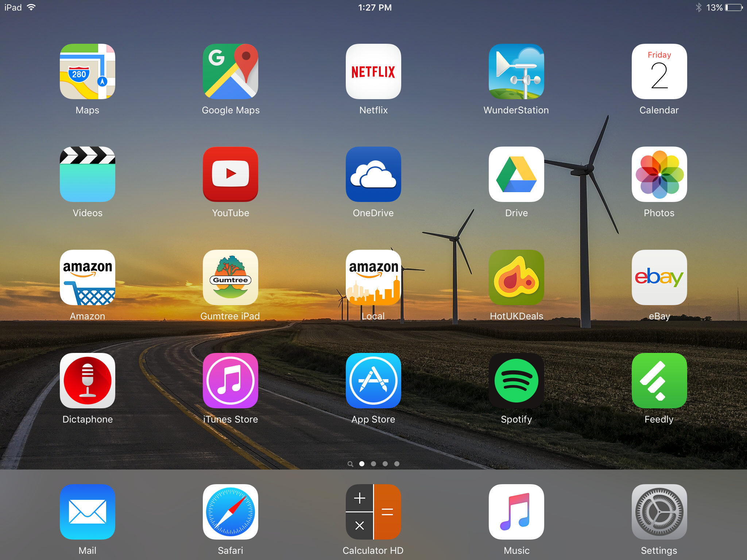The height and width of the screenshot is (560, 747).
Task: Open the Calendar app showing Friday 2
Action: point(659,71)
